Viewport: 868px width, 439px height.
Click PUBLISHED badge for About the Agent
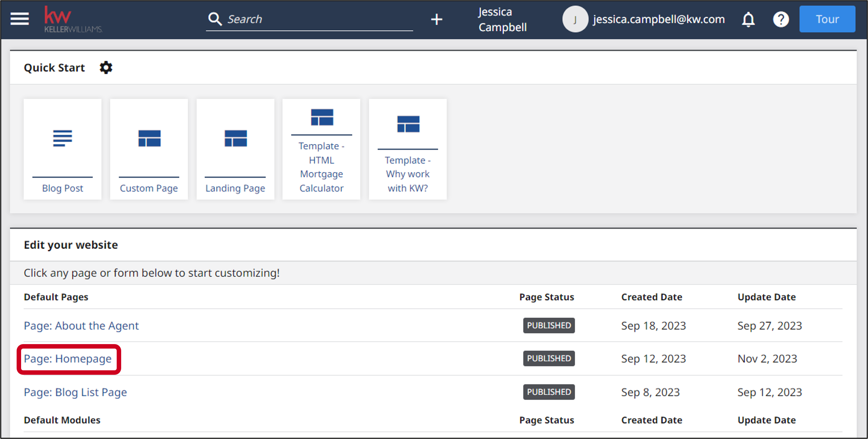point(549,326)
